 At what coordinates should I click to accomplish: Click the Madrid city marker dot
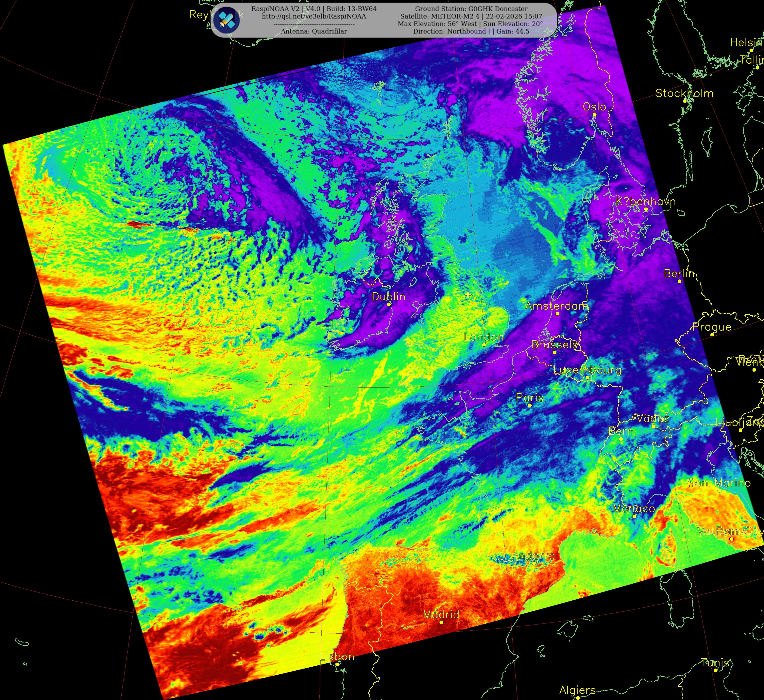(x=441, y=622)
